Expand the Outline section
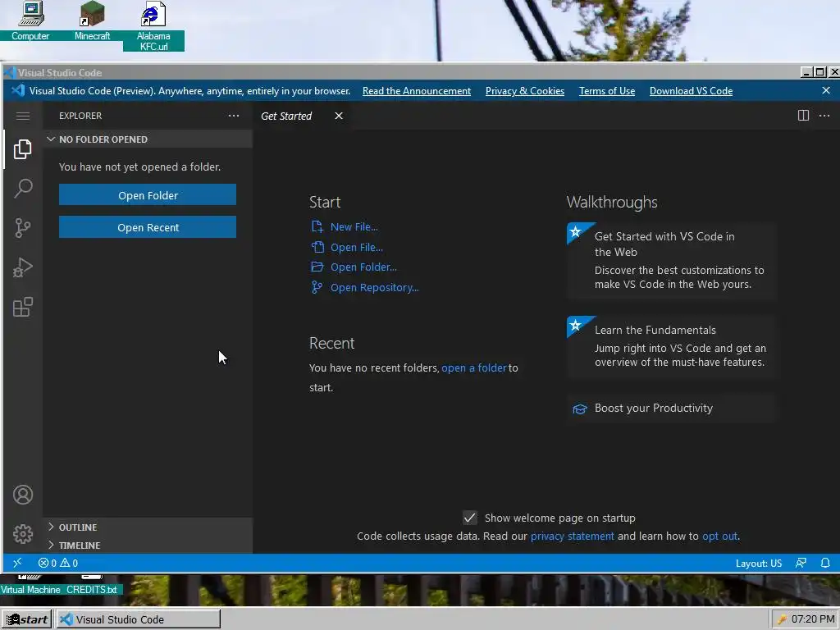The image size is (840, 630). point(148,527)
